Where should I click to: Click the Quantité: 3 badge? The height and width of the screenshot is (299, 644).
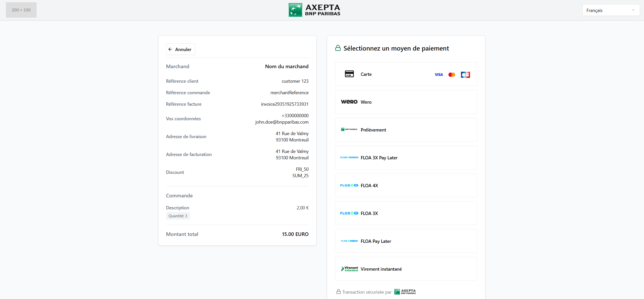tap(178, 216)
